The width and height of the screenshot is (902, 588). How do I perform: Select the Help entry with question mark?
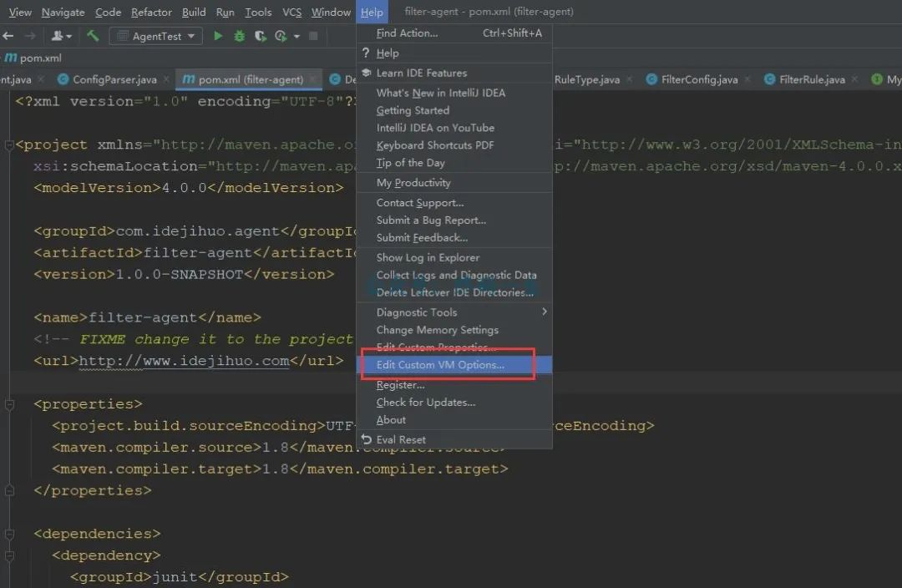[x=454, y=53]
